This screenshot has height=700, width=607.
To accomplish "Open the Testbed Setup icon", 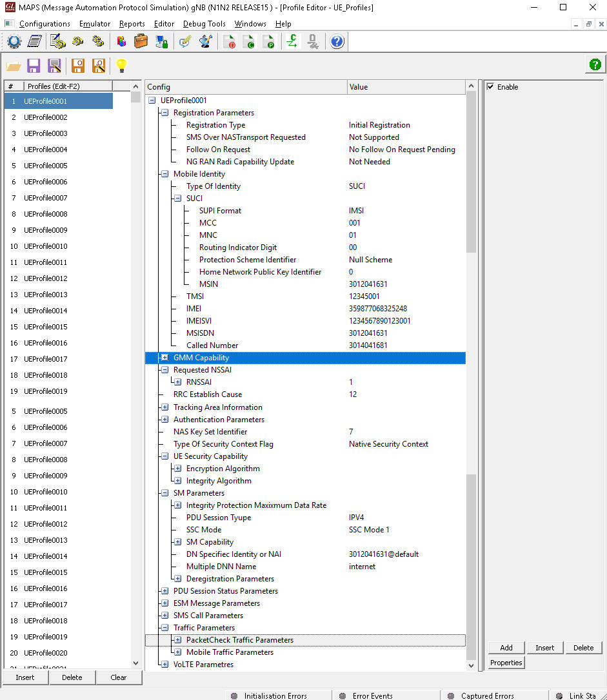I will [x=14, y=41].
